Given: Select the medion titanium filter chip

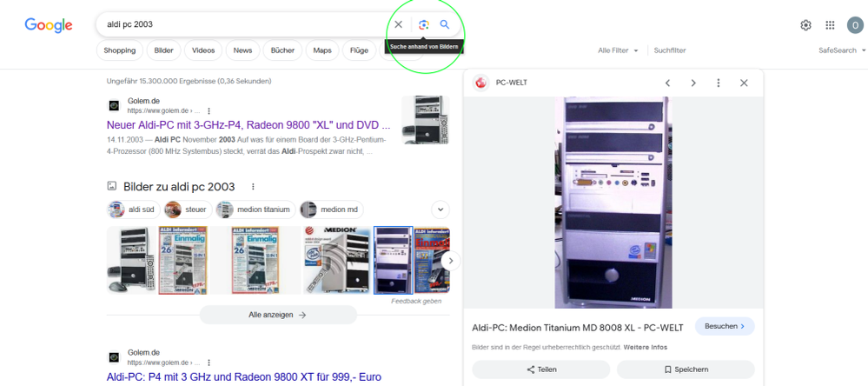Looking at the screenshot, I should coord(256,210).
